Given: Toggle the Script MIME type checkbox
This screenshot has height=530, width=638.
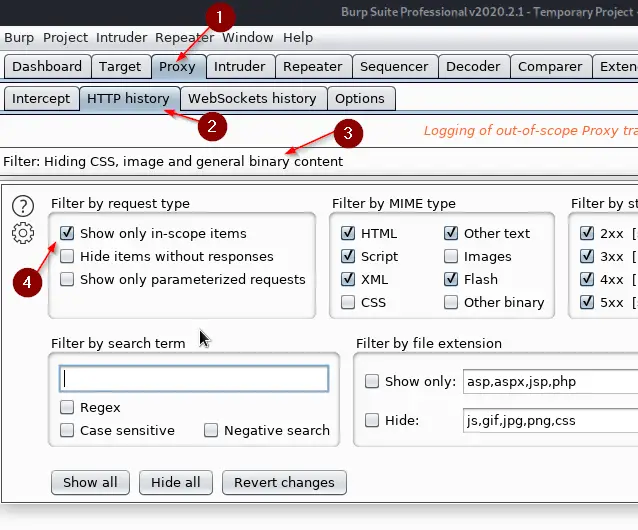Looking at the screenshot, I should point(348,256).
